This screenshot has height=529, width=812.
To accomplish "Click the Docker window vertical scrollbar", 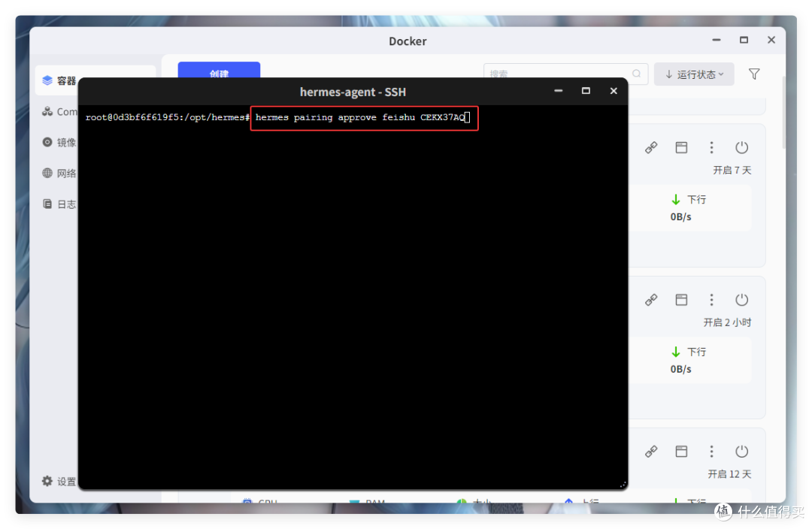I will [783, 112].
